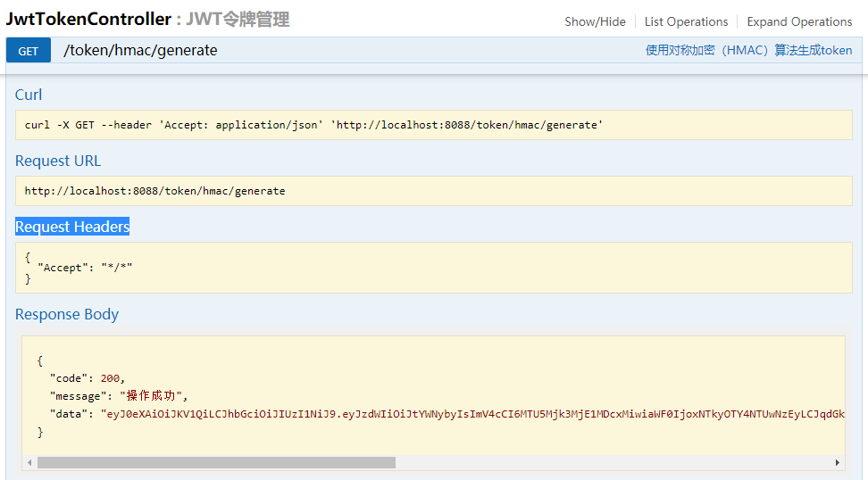This screenshot has height=480, width=868.
Task: Click the curl command text box
Action: [x=433, y=125]
